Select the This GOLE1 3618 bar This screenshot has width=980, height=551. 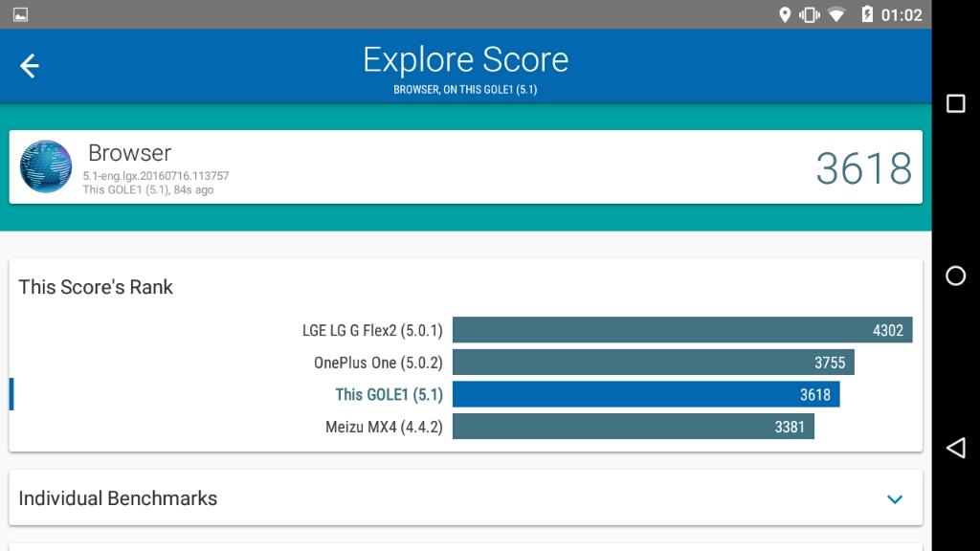click(646, 394)
